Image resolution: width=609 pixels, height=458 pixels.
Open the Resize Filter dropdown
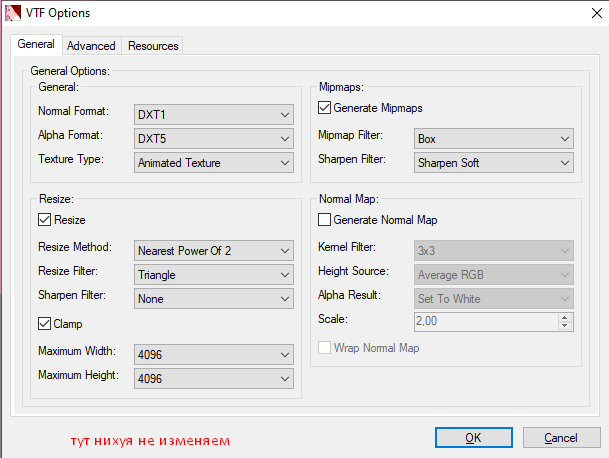click(213, 274)
